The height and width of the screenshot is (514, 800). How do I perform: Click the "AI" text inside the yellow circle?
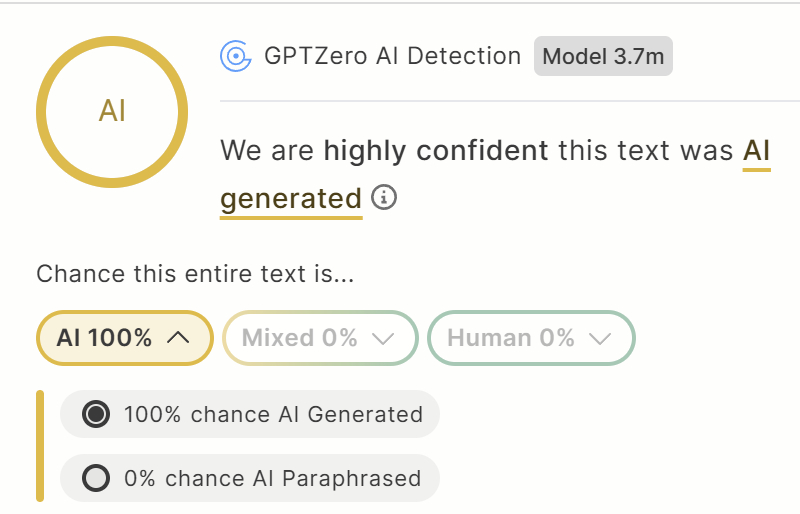pyautogui.click(x=112, y=111)
